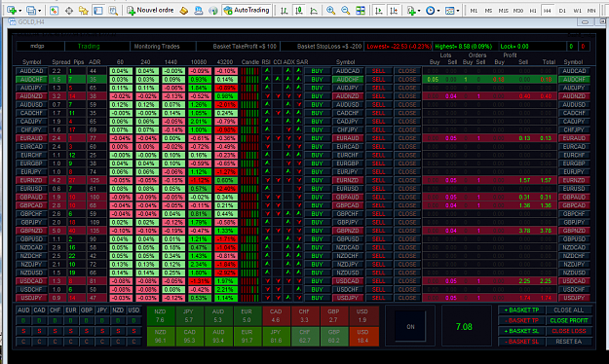The height and width of the screenshot is (364, 609).
Task: Select the M30 timeframe tab
Action: [x=518, y=11]
